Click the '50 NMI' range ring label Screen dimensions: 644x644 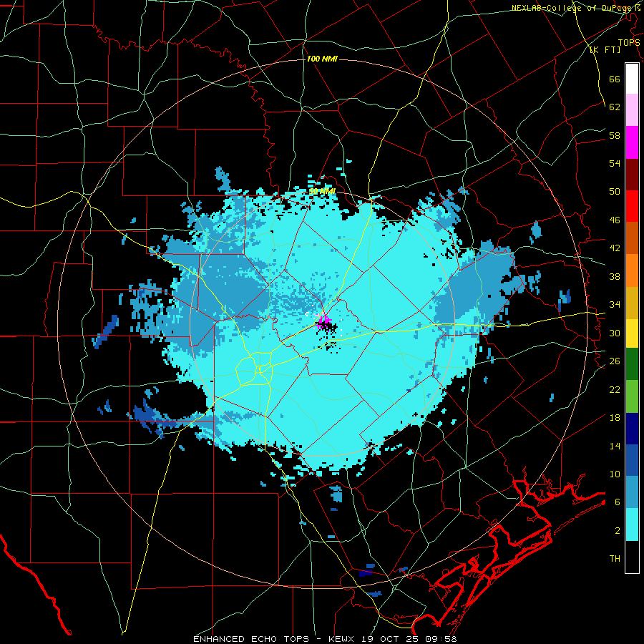[x=322, y=191]
